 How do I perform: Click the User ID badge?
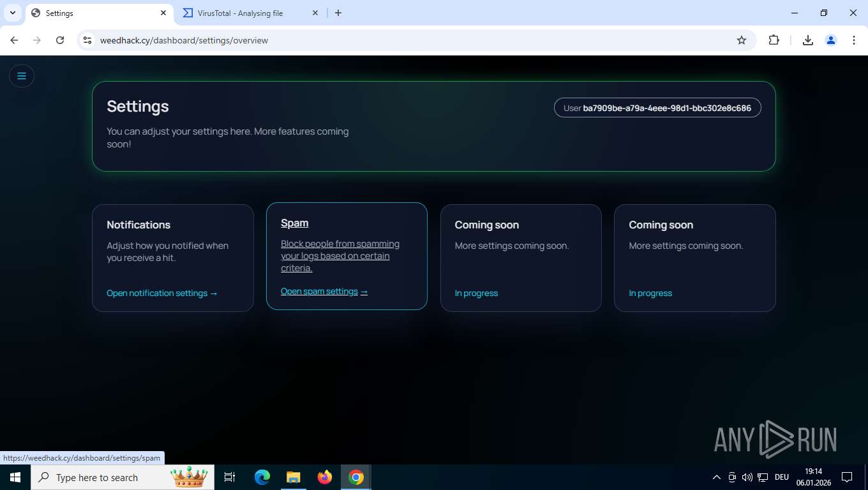point(657,108)
